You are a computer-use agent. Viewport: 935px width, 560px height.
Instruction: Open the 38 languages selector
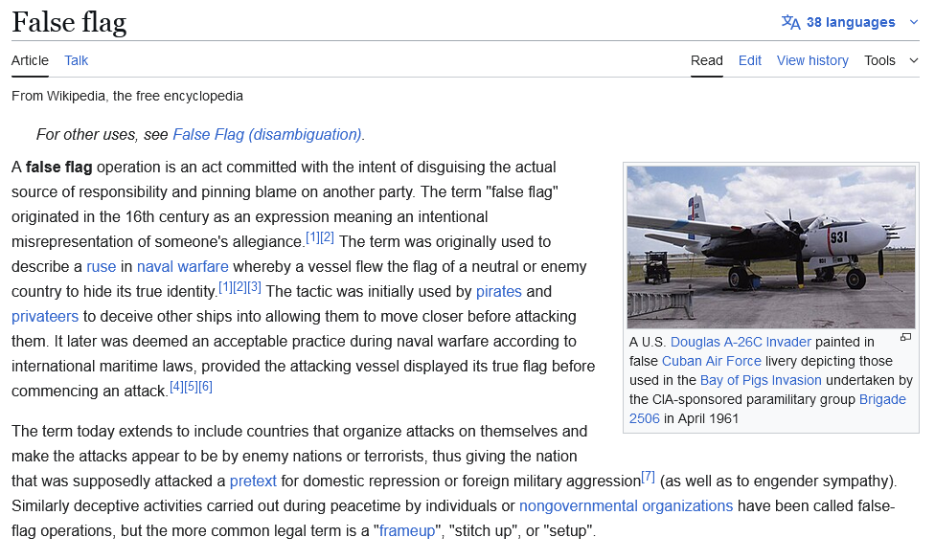point(850,22)
